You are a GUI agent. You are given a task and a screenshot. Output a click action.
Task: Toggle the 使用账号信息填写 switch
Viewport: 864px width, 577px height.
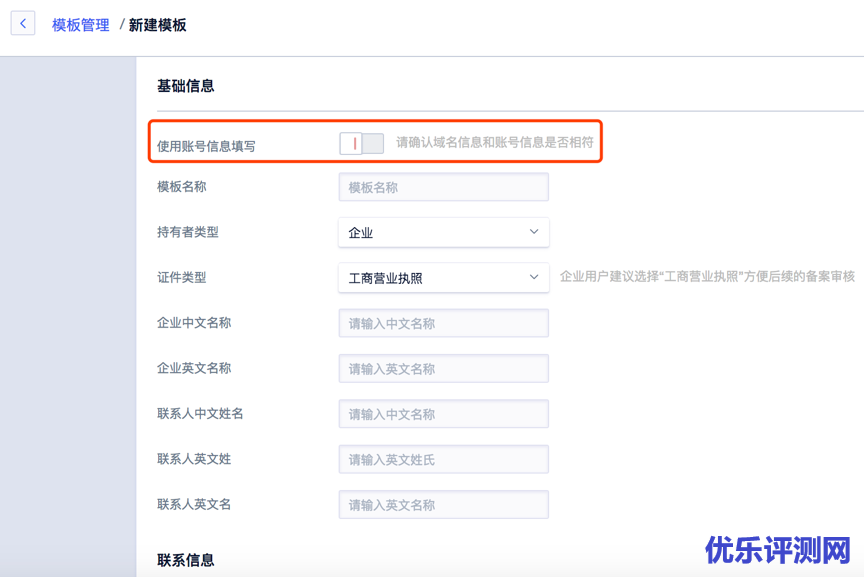(361, 143)
